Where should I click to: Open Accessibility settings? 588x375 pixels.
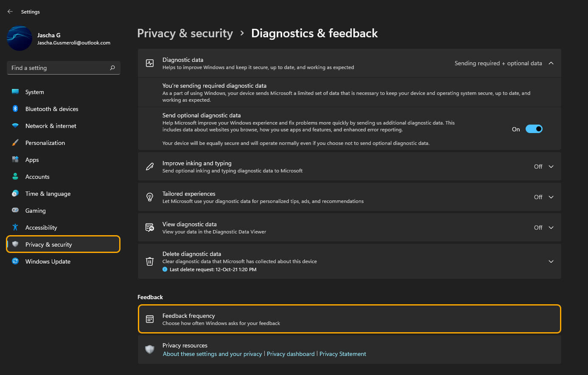tap(63, 228)
